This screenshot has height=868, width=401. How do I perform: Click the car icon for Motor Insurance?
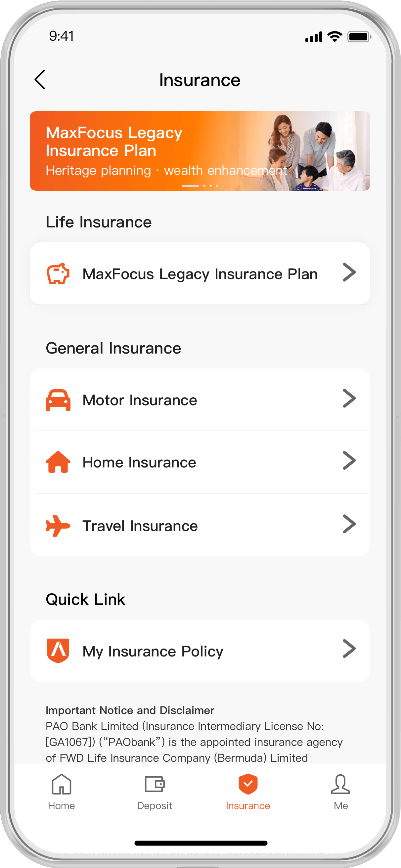pos(58,400)
